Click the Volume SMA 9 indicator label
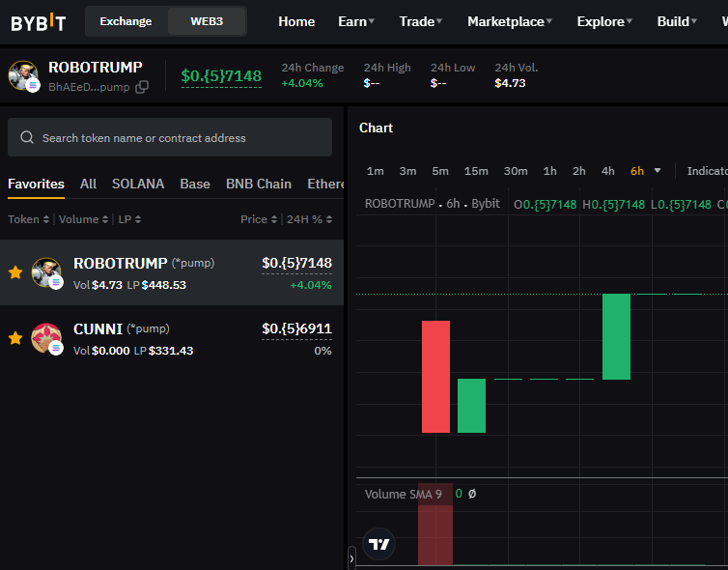Viewport: 728px width, 570px height. point(403,494)
